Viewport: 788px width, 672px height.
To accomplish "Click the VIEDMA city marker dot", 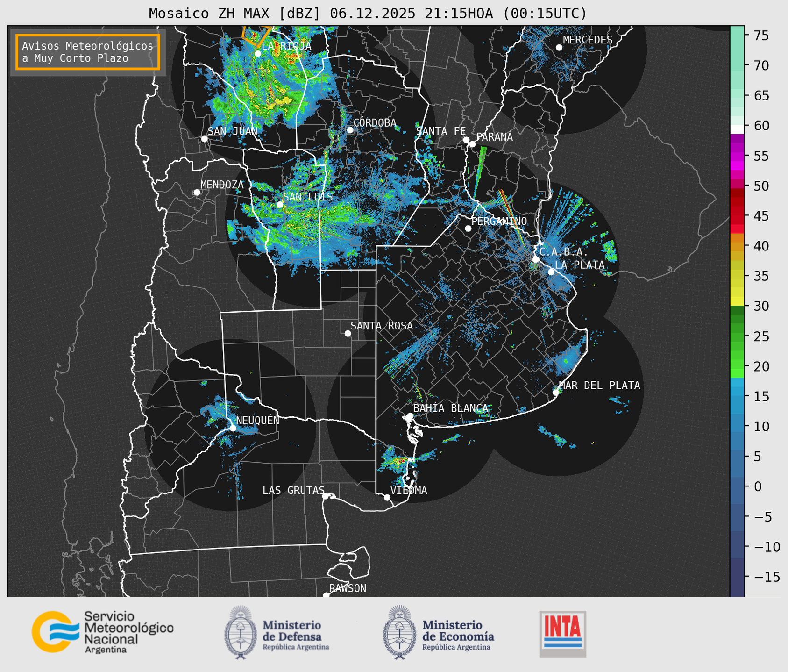I will pyautogui.click(x=387, y=497).
